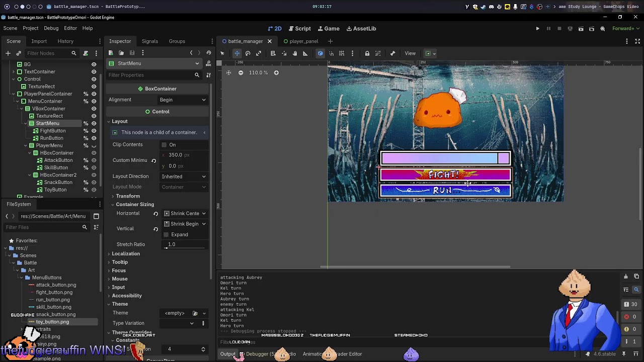The width and height of the screenshot is (644, 362).
Task: Lock the selected node
Action: [367, 53]
